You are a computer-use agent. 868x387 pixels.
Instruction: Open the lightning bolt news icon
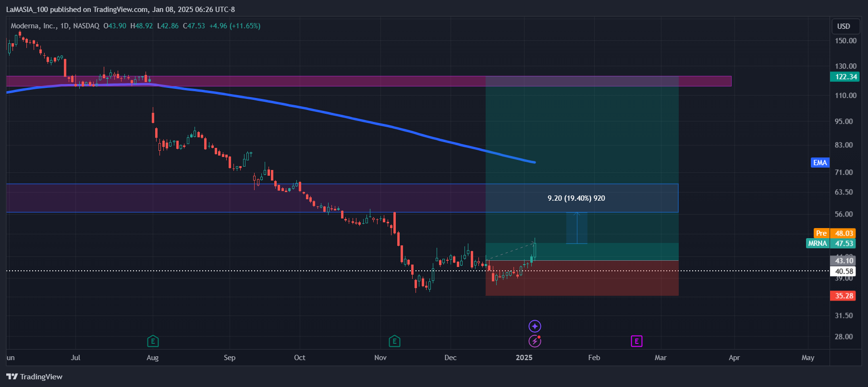(535, 341)
